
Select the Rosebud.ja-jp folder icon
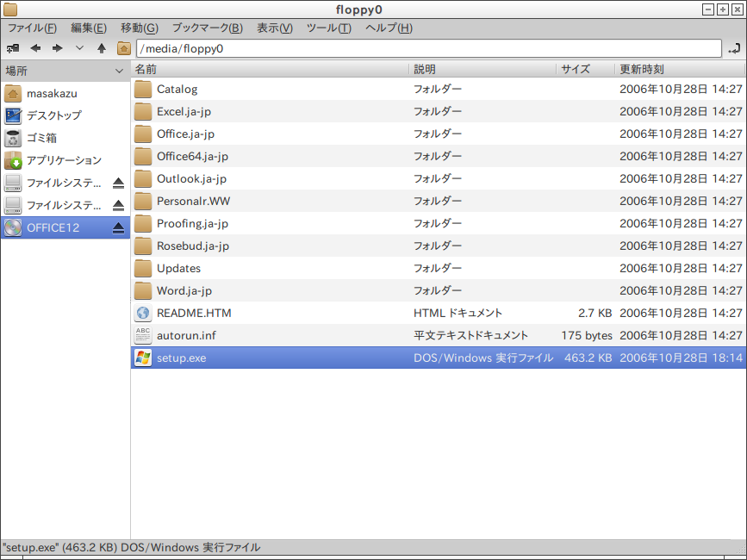(x=143, y=246)
